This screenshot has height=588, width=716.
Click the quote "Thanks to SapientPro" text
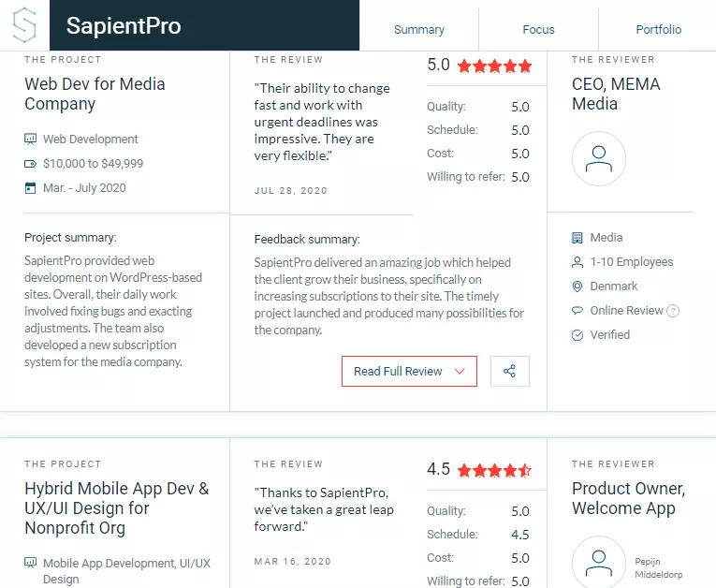pos(324,510)
